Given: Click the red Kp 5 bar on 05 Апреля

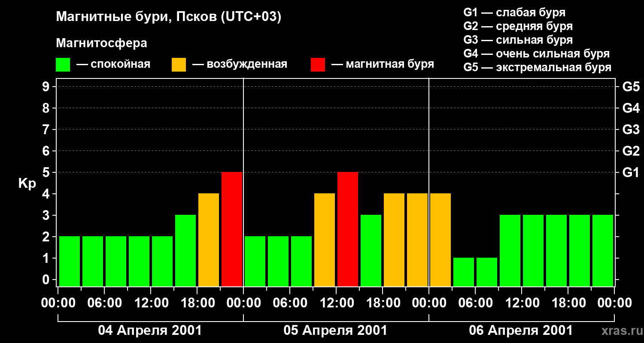Looking at the screenshot, I should tap(348, 229).
